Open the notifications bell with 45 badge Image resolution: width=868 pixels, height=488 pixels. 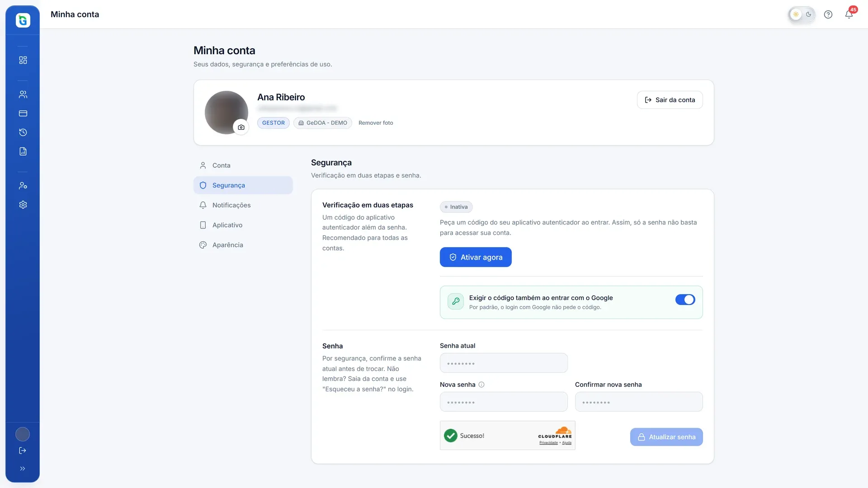point(849,14)
